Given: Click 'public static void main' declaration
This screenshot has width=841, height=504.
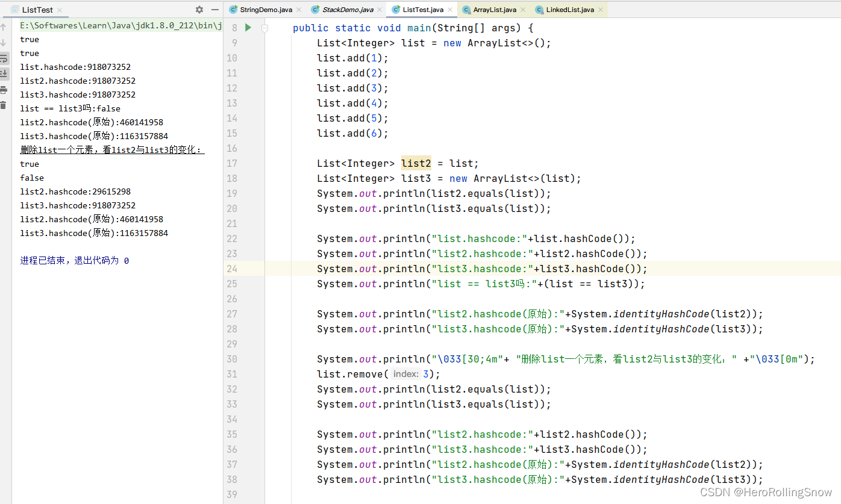Looking at the screenshot, I should point(361,28).
